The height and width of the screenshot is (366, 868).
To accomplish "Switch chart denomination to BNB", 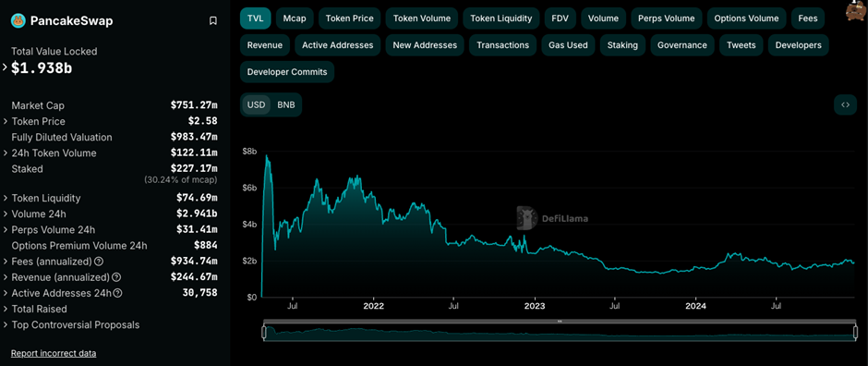I will [286, 104].
